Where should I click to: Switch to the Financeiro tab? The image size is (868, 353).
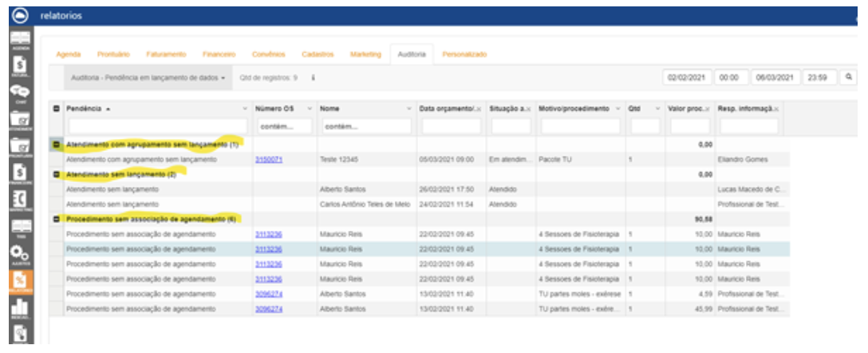(x=219, y=54)
